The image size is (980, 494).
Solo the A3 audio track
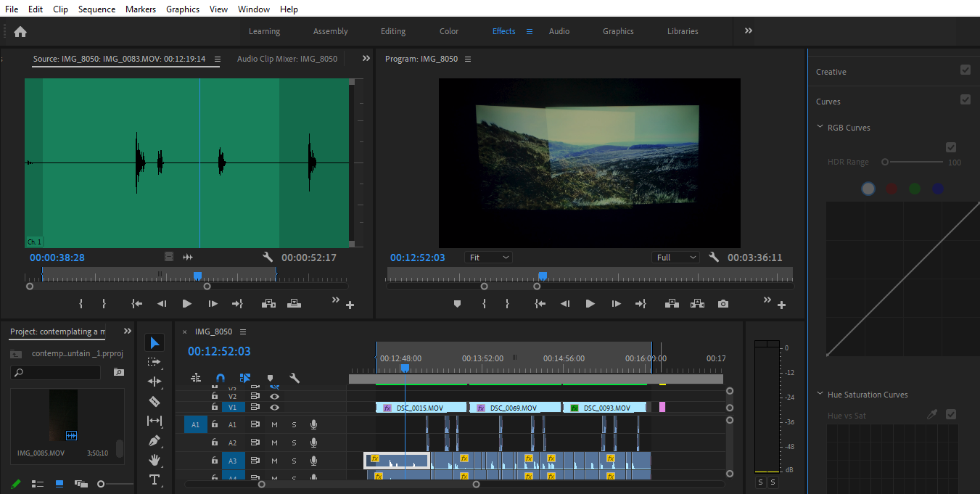(x=294, y=461)
